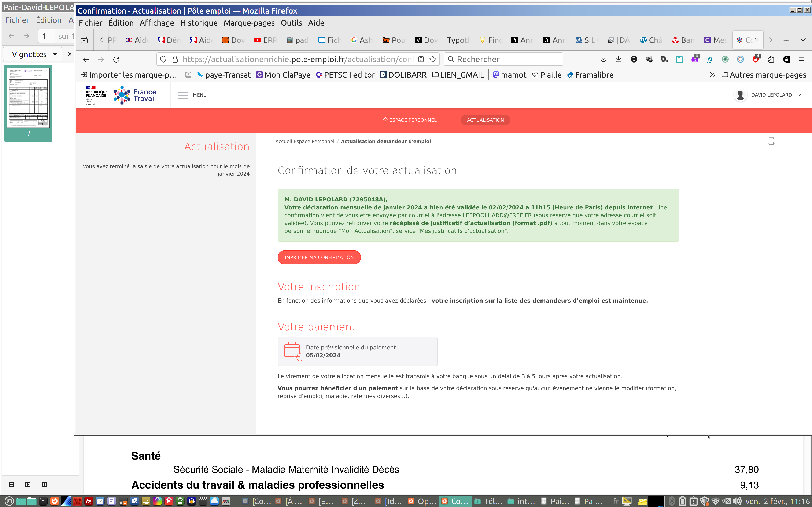812x507 pixels.
Task: Click the Rechercher search field
Action: [503, 59]
